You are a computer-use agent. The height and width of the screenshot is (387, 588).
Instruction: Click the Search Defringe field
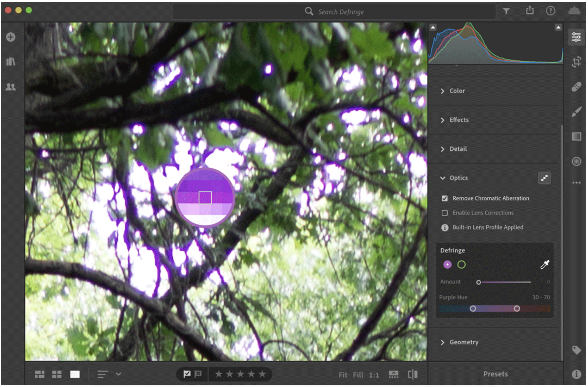click(334, 12)
